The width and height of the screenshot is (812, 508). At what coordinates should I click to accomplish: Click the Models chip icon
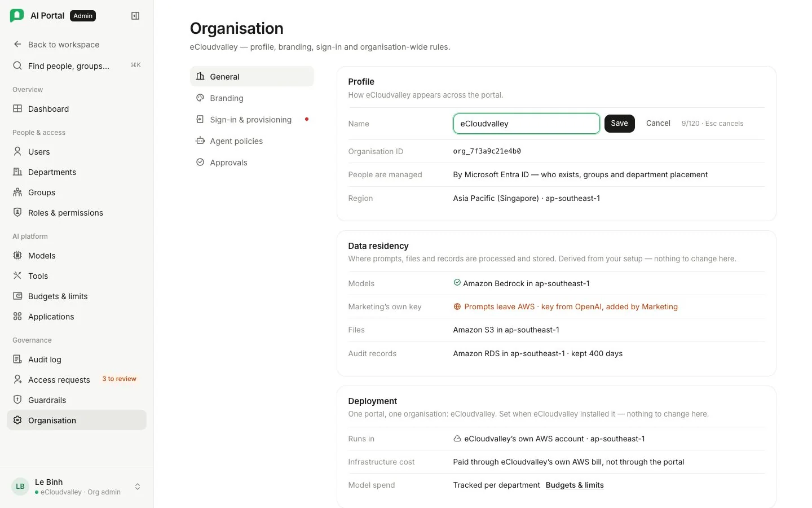click(17, 255)
